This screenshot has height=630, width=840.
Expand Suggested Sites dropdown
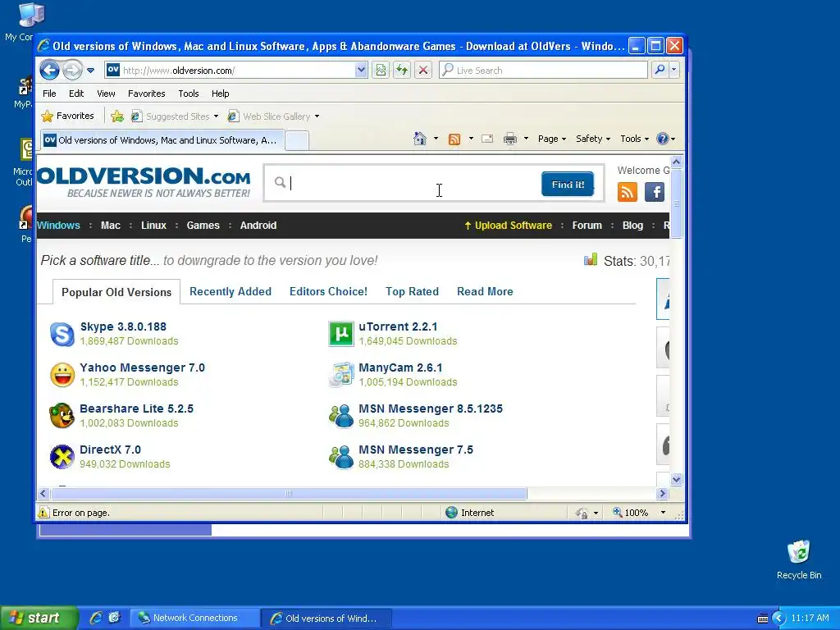(x=216, y=116)
